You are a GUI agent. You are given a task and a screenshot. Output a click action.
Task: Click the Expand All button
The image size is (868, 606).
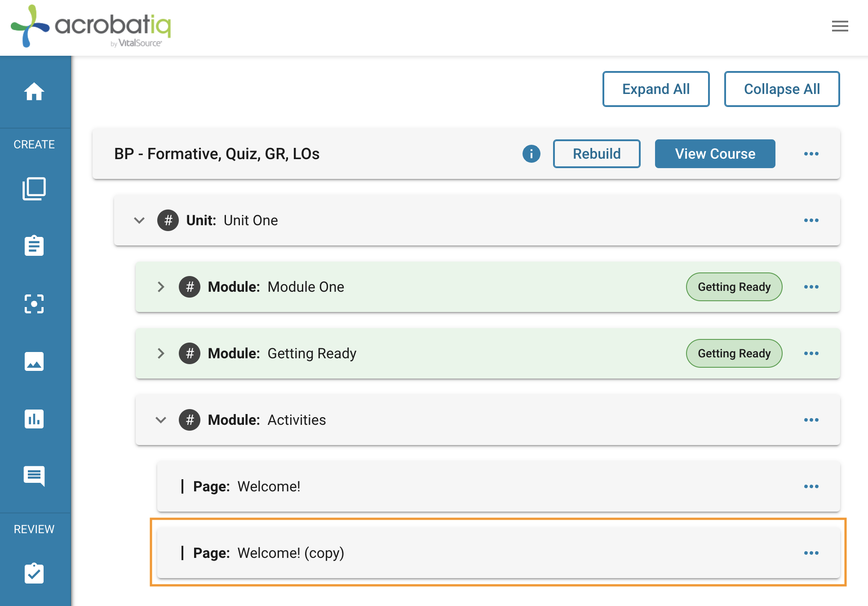click(656, 89)
